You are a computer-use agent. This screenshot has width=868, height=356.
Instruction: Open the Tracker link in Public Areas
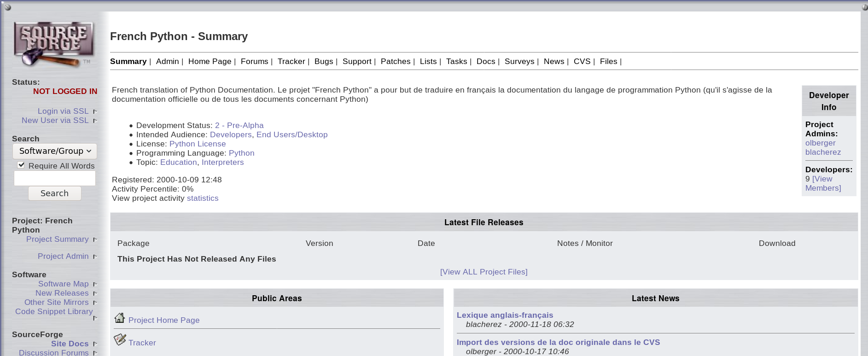(142, 343)
